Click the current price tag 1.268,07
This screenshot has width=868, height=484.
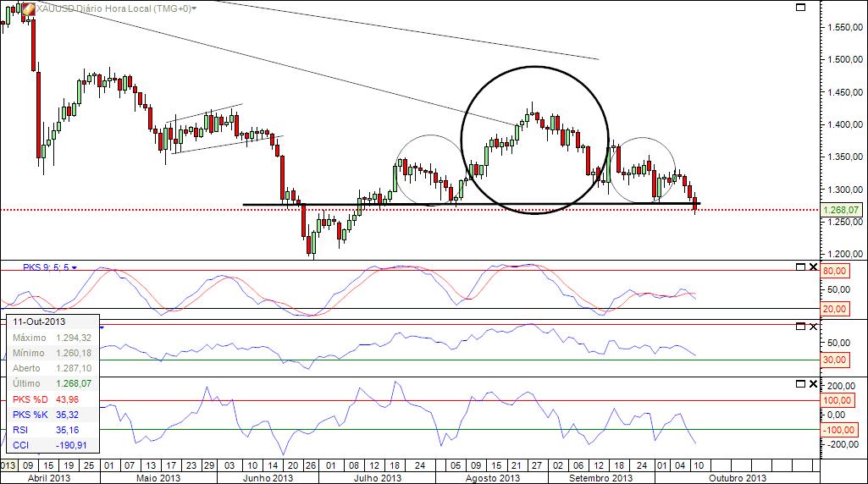coord(842,210)
